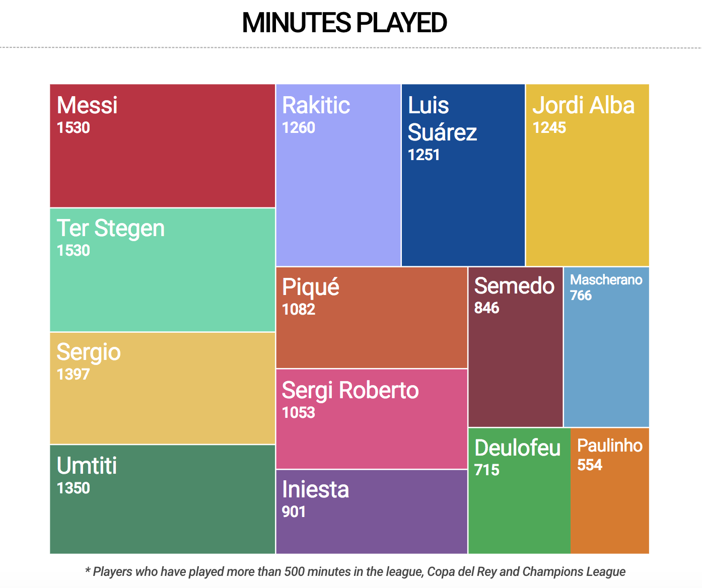Select the purple Iniesta block
The width and height of the screenshot is (702, 588).
(x=372, y=512)
